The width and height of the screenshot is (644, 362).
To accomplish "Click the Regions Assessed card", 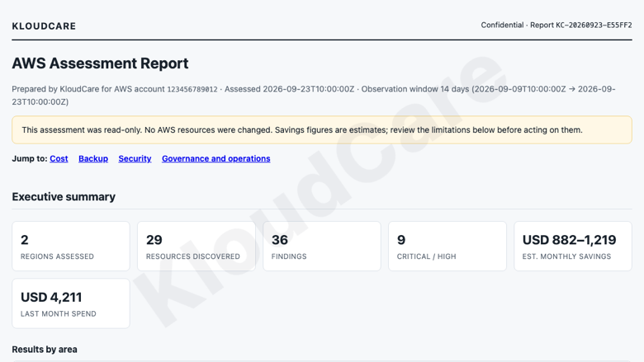I will coord(71,246).
